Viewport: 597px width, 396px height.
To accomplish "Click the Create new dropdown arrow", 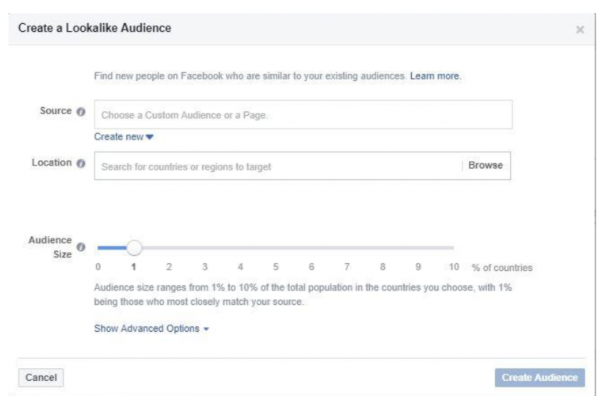I will (x=150, y=137).
